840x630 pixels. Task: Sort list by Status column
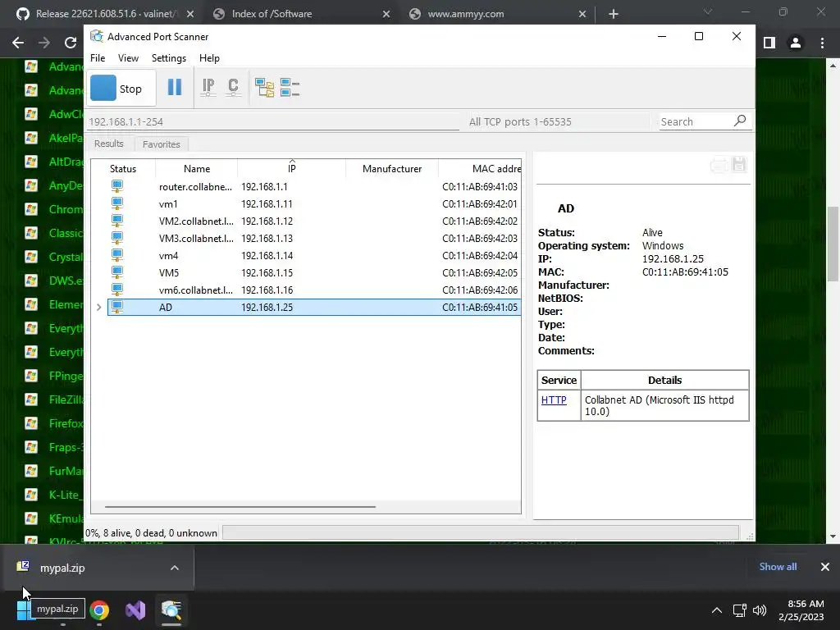tap(123, 168)
